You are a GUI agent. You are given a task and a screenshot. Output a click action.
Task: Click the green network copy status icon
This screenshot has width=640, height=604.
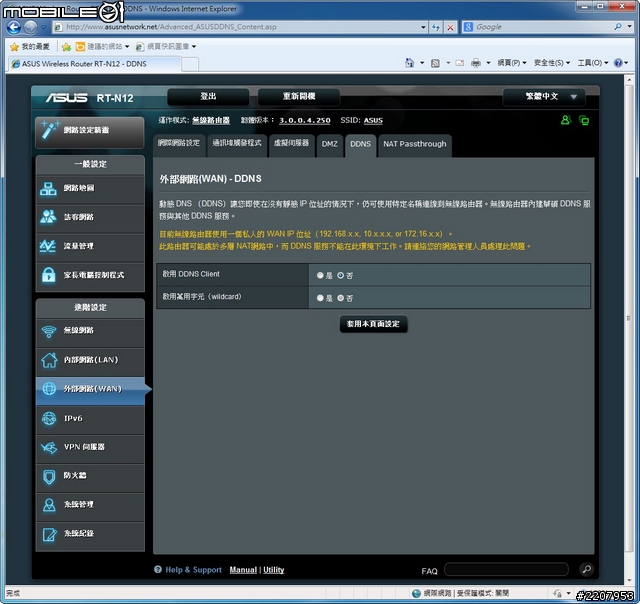[x=584, y=120]
